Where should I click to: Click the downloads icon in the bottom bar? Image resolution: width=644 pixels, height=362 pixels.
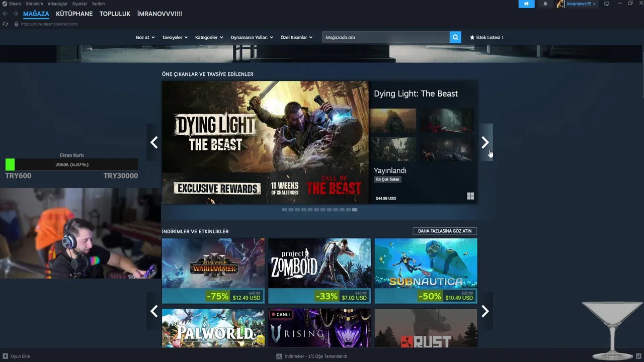tap(279, 356)
